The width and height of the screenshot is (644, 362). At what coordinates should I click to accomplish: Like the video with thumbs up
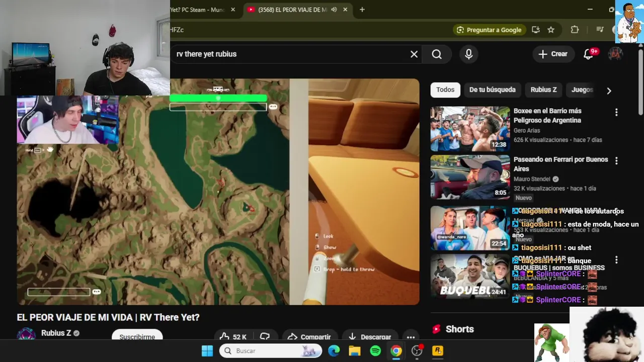[x=233, y=337]
